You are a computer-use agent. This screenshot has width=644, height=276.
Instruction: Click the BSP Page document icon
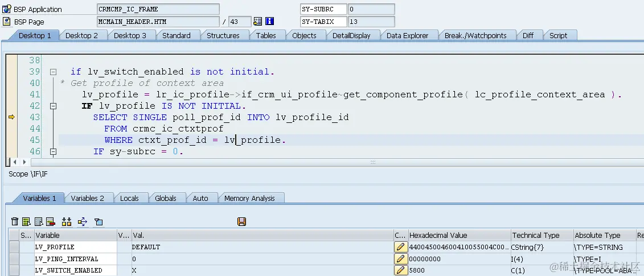point(7,22)
